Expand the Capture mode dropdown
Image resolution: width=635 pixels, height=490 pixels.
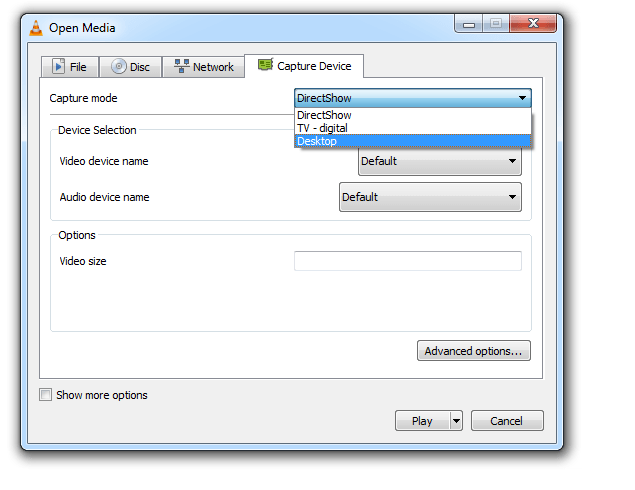(412, 98)
